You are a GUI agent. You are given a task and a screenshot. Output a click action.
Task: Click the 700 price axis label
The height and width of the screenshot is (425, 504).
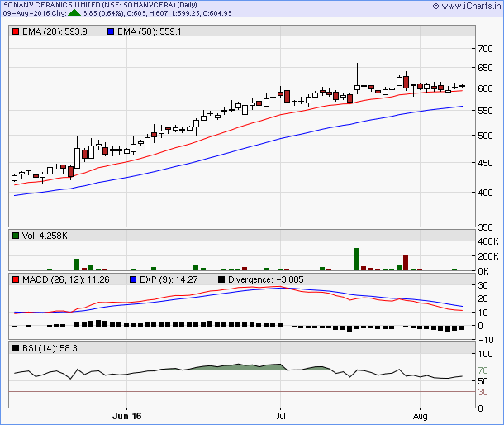pyautogui.click(x=485, y=49)
